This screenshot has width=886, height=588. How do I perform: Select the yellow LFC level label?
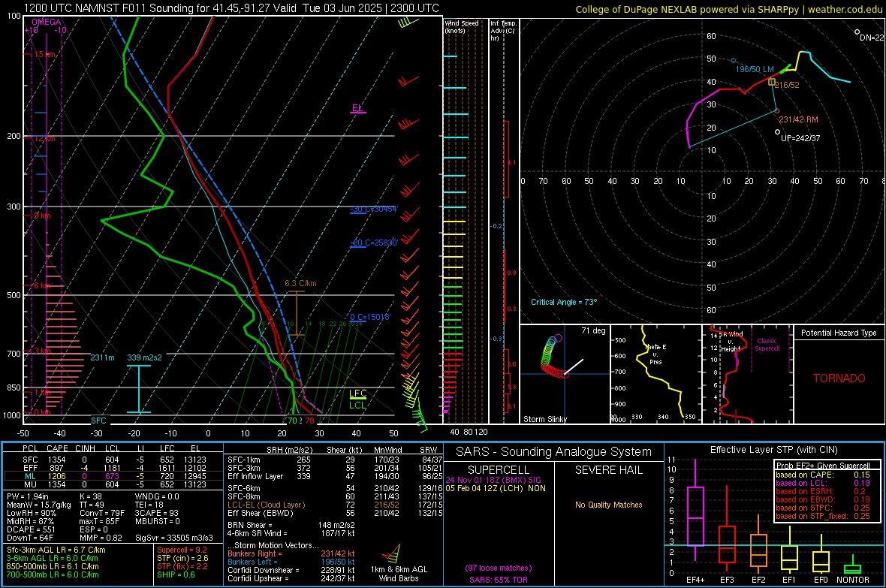click(x=357, y=394)
